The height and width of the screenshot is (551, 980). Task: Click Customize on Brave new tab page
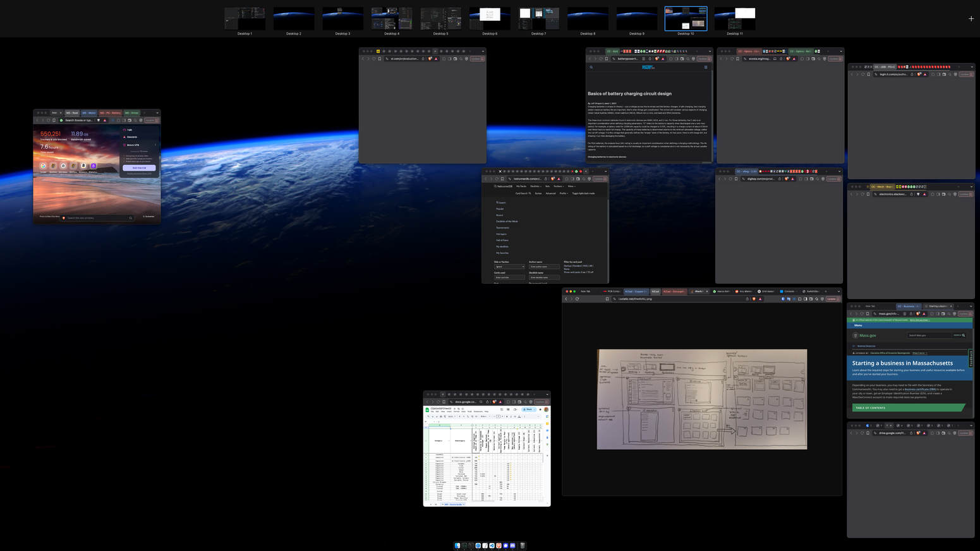click(x=148, y=216)
